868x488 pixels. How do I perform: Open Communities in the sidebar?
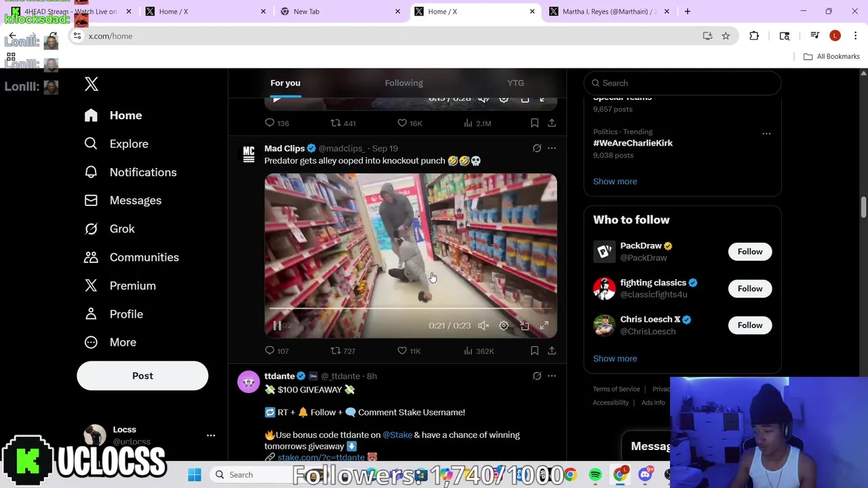click(x=132, y=258)
